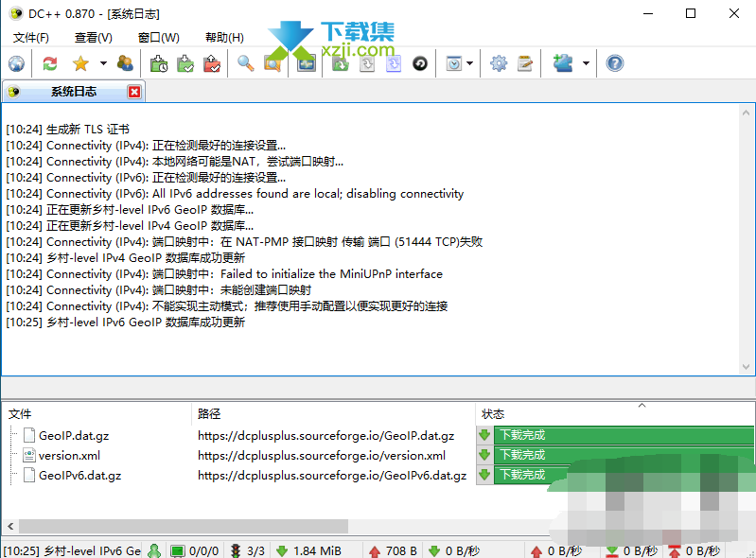Click the version.xml file icon
Viewport: 756px width, 558px height.
click(x=29, y=455)
